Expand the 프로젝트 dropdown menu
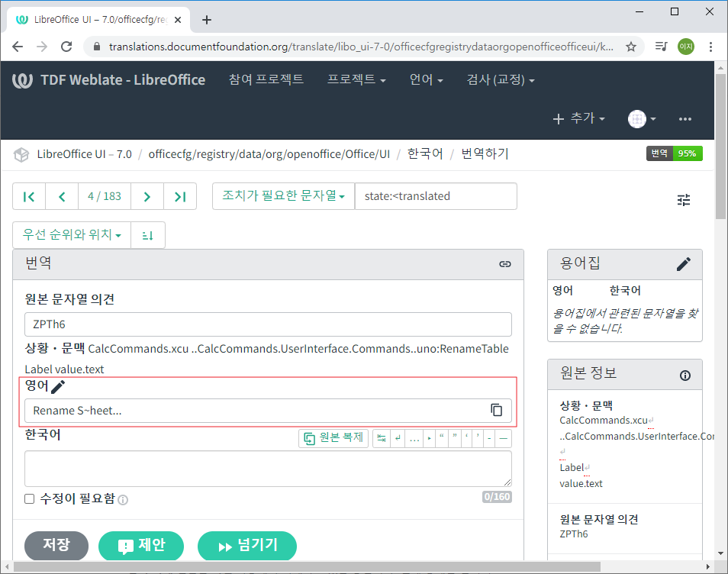Viewport: 728px width, 574px height. [x=356, y=79]
